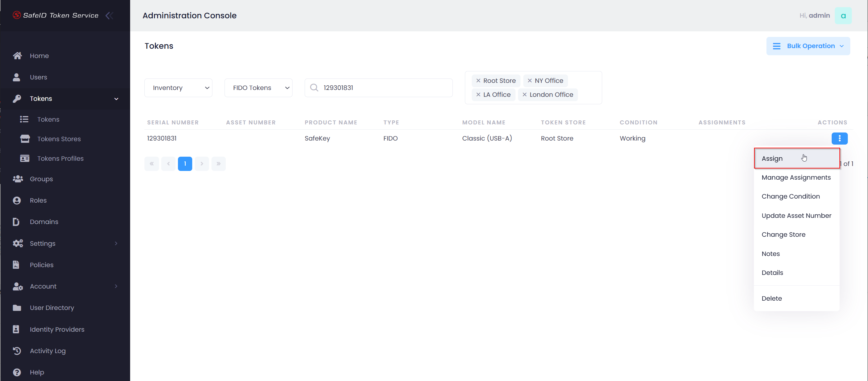Remove the London Office filter tag

click(524, 95)
